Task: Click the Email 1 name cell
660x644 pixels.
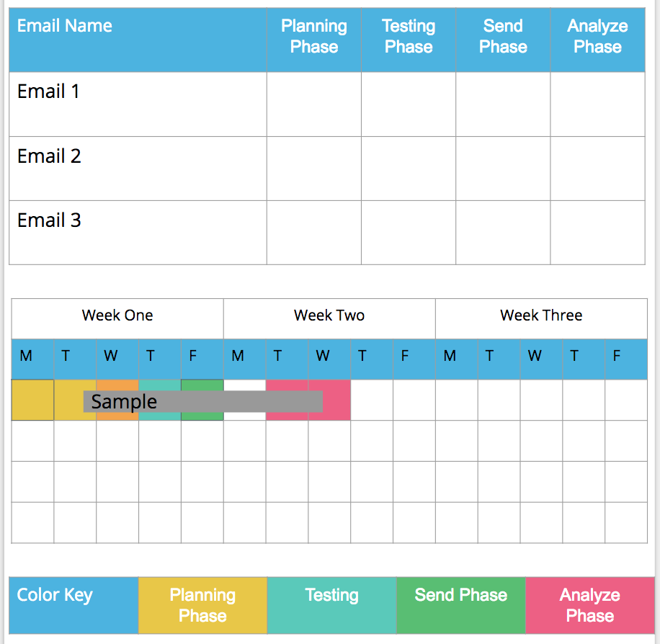Action: (x=137, y=104)
